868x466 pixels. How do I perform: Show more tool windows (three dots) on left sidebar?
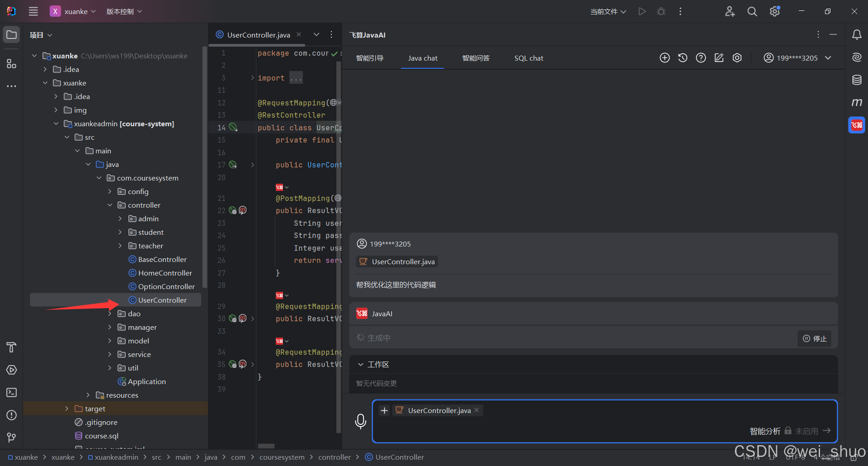tap(11, 86)
